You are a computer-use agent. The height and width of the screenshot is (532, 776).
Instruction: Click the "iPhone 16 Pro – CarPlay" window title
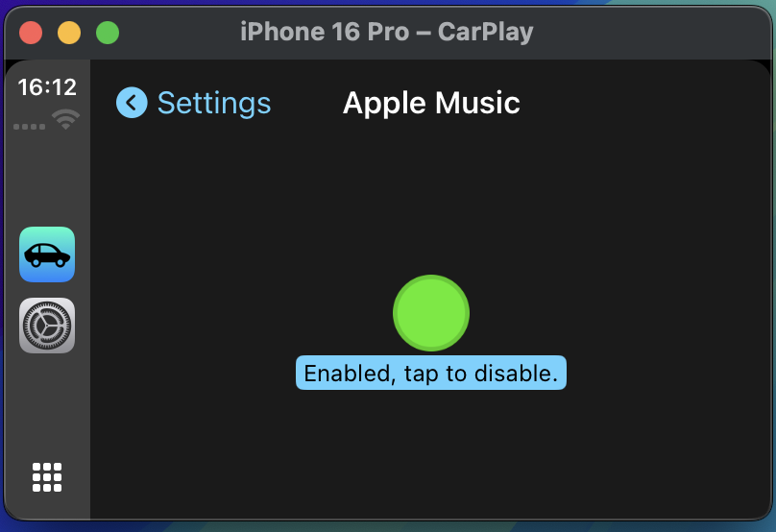386,32
